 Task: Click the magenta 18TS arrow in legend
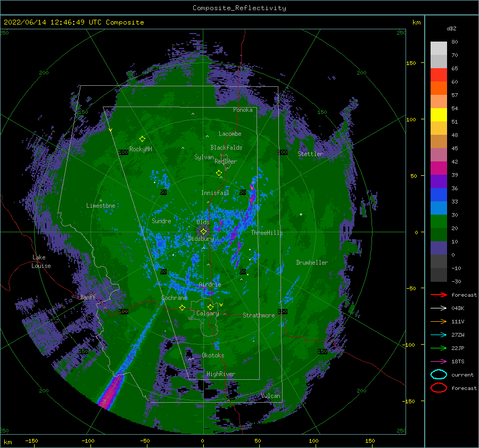(439, 362)
